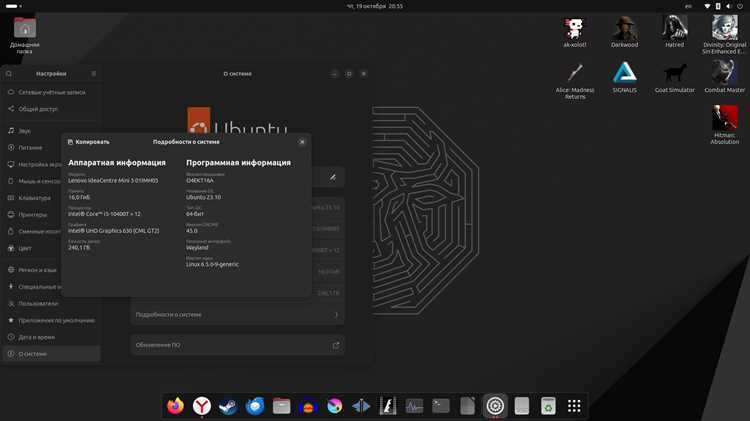Viewport: 750px width, 421px height.
Task: Click Lenovo IdeaCentre Mini model text
Action: click(x=113, y=181)
